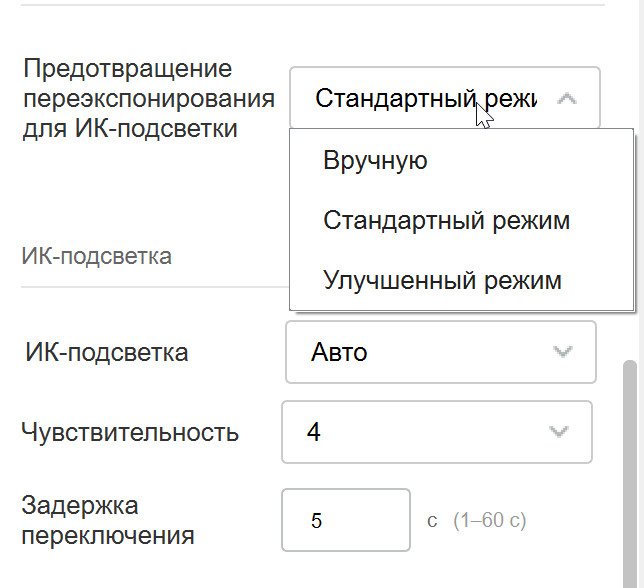Viewport: 644px width, 588px height.
Task: Click chevron arrow of Чувствительность dropdown
Action: tap(559, 432)
